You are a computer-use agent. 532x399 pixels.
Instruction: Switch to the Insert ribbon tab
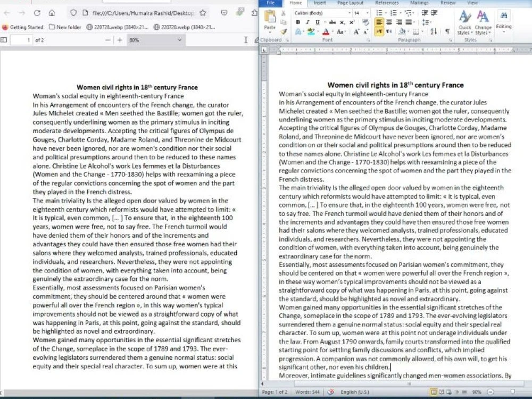click(x=319, y=3)
